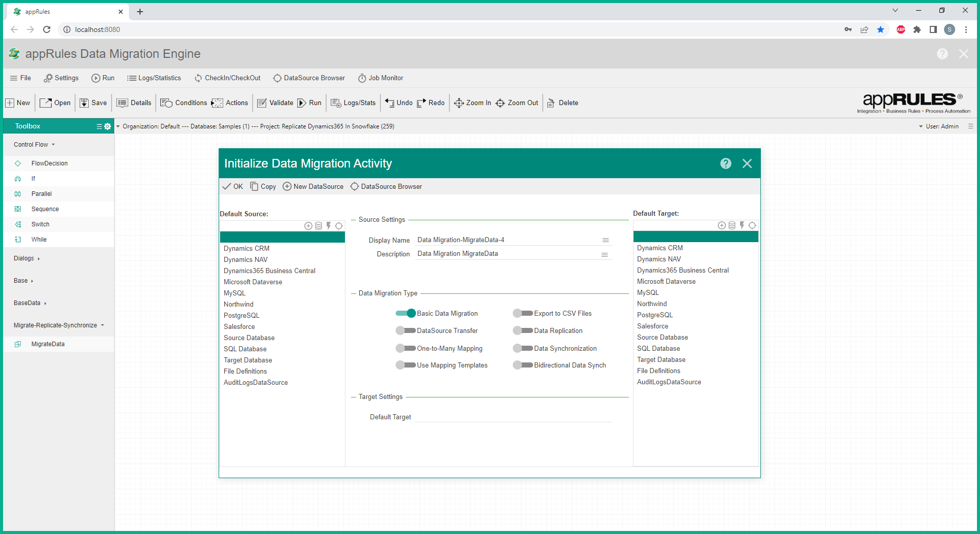Image resolution: width=980 pixels, height=534 pixels.
Task: Enable Use Mapping Templates toggle
Action: 406,365
